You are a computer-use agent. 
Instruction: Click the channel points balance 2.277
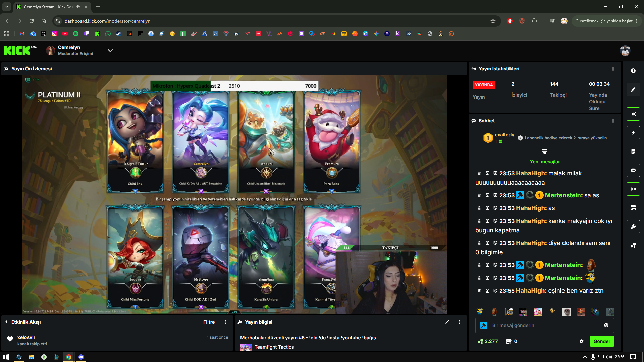point(488,341)
